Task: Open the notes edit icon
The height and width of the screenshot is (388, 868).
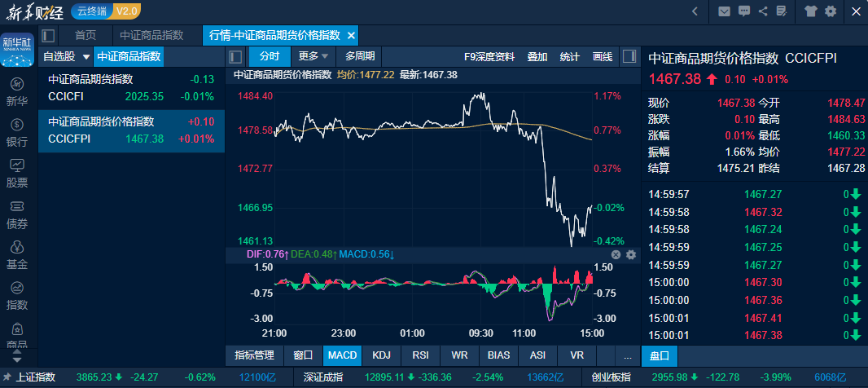Action: point(782,11)
